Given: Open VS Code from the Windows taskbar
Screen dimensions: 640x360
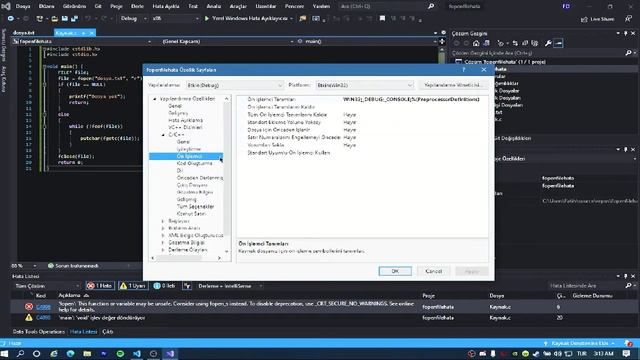Looking at the screenshot, I should tap(137, 353).
